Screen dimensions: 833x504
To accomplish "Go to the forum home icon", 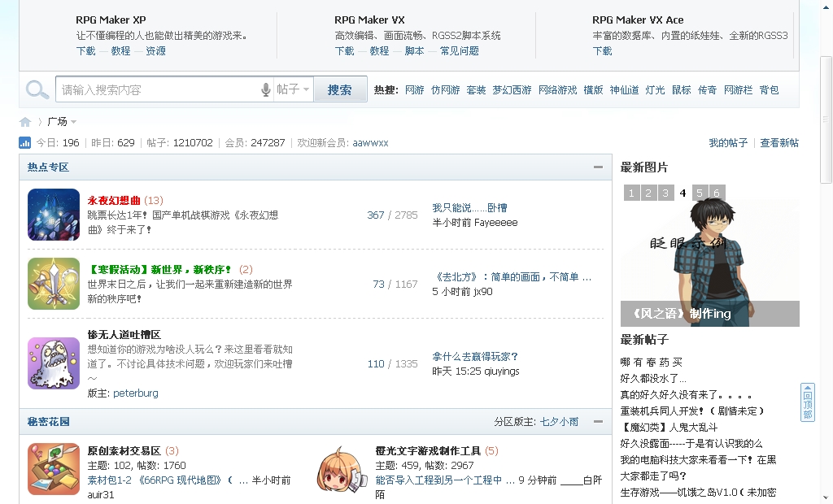I will 25,122.
